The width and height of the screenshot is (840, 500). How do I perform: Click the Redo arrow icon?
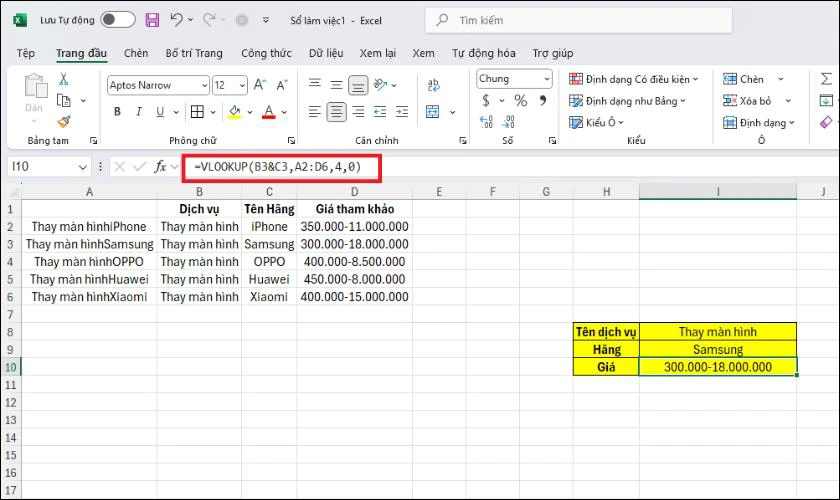pyautogui.click(x=208, y=20)
